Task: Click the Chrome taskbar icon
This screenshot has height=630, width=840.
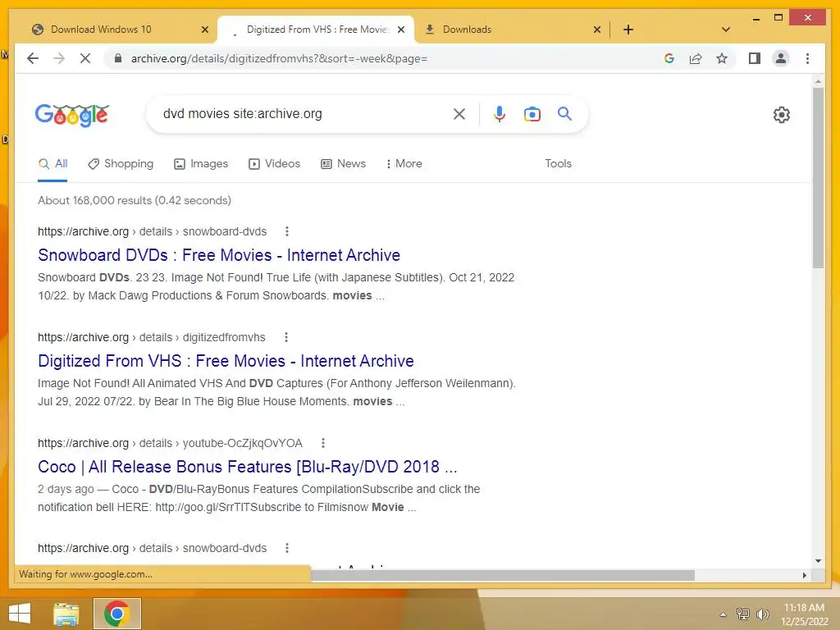Action: pos(117,614)
